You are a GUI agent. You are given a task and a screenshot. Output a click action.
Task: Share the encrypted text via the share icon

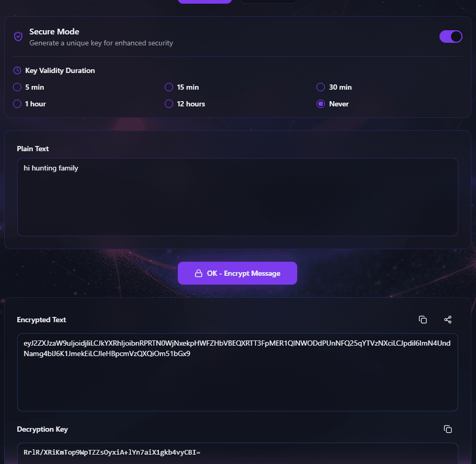point(448,320)
